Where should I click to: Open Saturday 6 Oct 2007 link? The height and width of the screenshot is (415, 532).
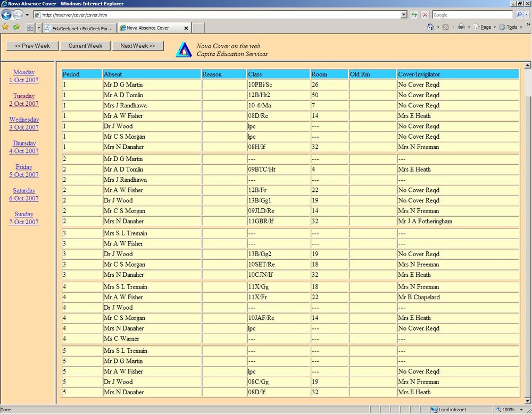(24, 195)
